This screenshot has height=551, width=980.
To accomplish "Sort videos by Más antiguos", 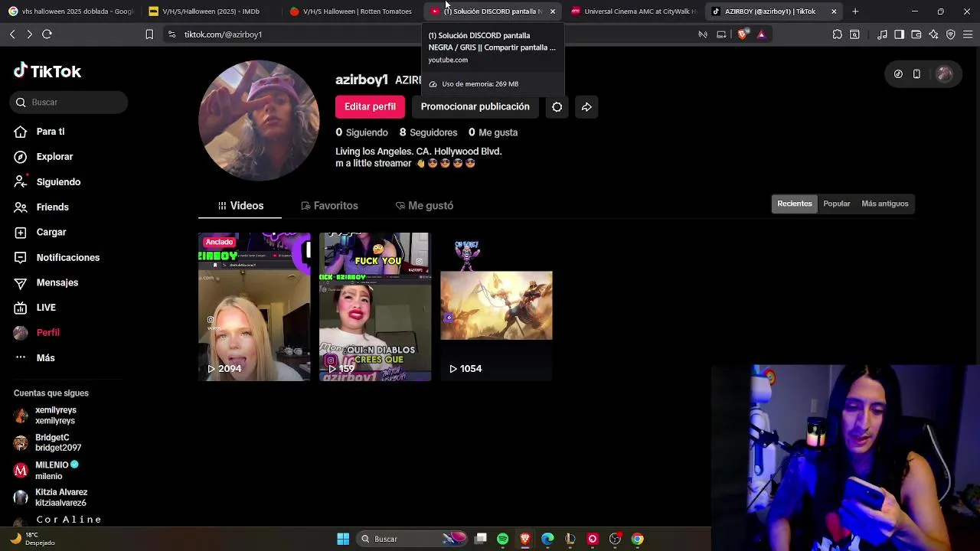I will point(885,204).
